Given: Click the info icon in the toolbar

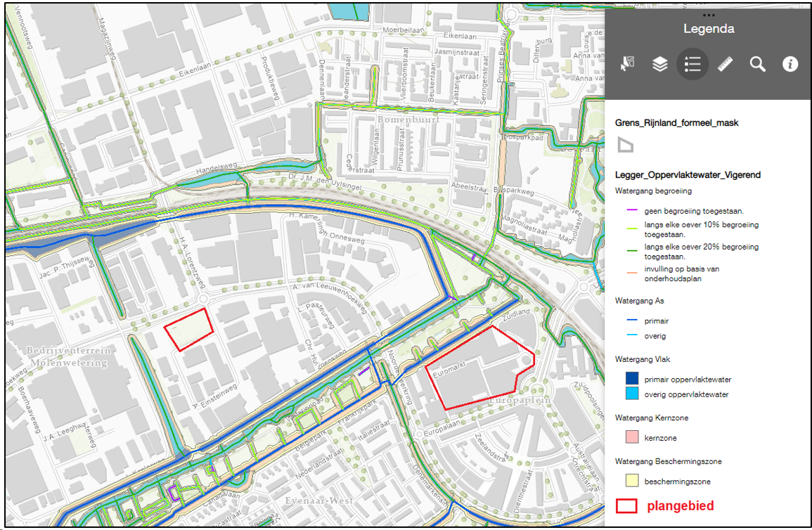Looking at the screenshot, I should [x=790, y=65].
